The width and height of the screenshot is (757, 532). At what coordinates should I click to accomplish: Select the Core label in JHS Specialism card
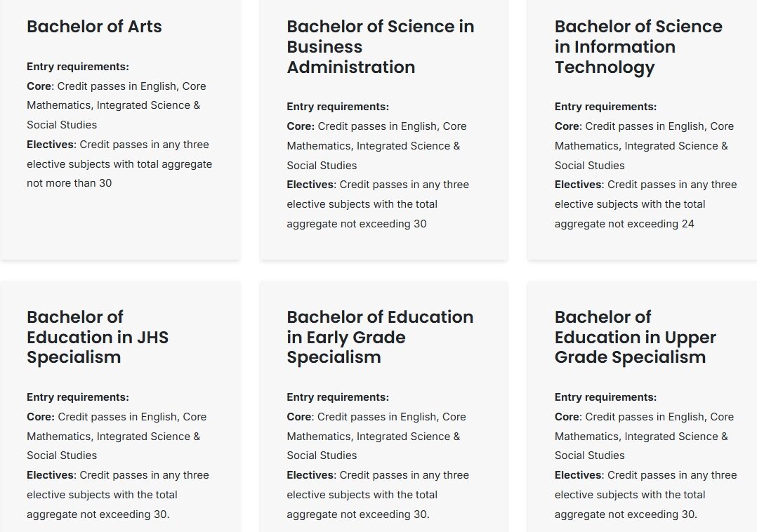[x=39, y=417]
